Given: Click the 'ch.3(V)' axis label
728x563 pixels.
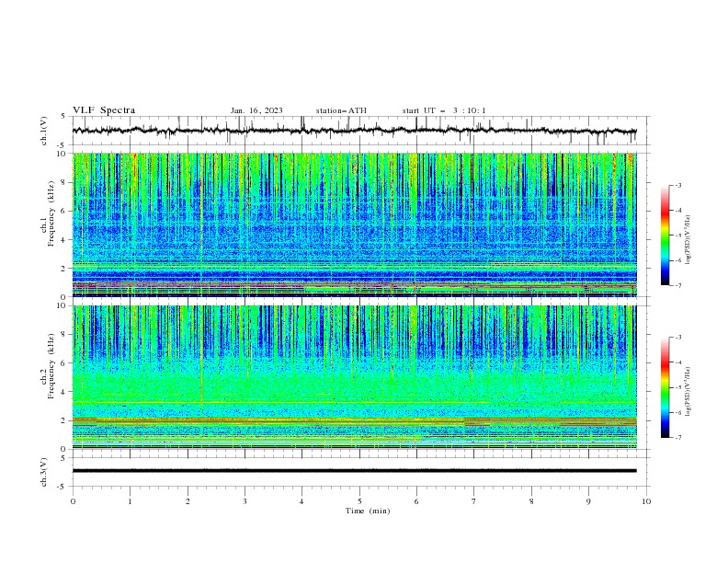Looking at the screenshot, I should tap(44, 472).
